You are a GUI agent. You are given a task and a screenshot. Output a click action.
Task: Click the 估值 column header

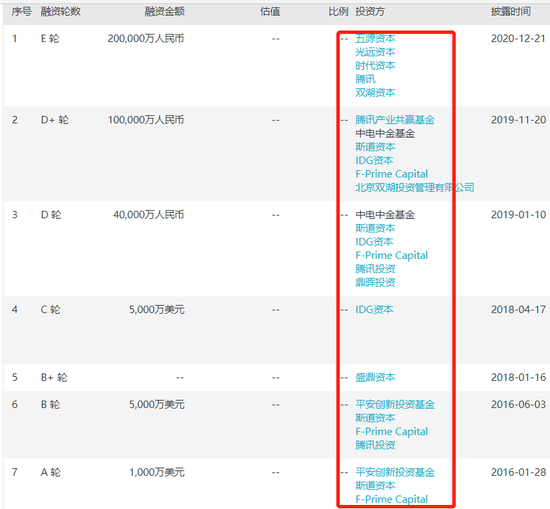[270, 12]
